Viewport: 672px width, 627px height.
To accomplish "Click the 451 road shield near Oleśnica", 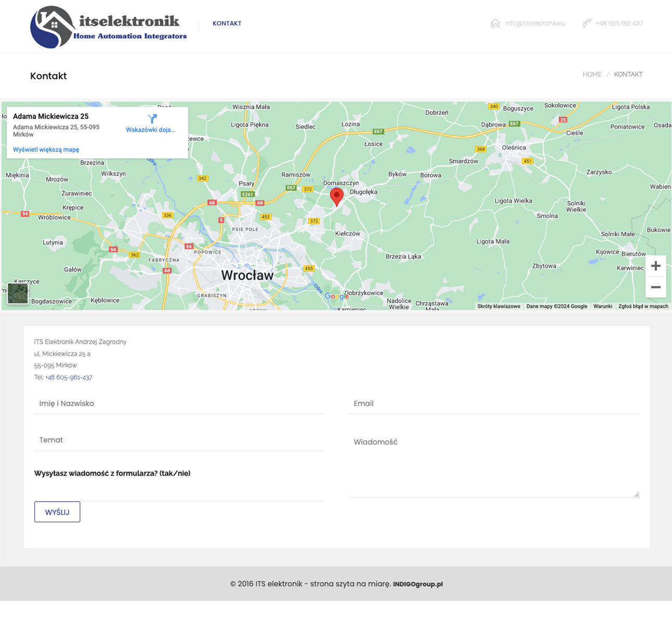I will (x=528, y=161).
